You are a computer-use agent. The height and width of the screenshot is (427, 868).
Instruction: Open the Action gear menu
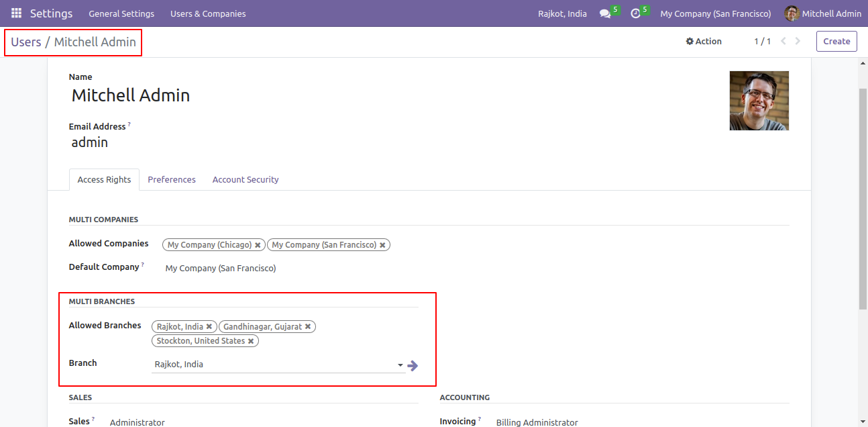tap(704, 41)
